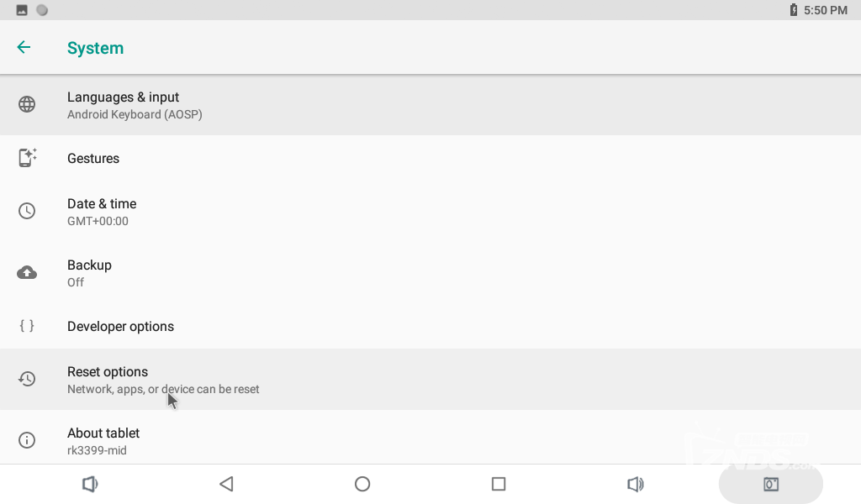Open Reset options entry

430,380
